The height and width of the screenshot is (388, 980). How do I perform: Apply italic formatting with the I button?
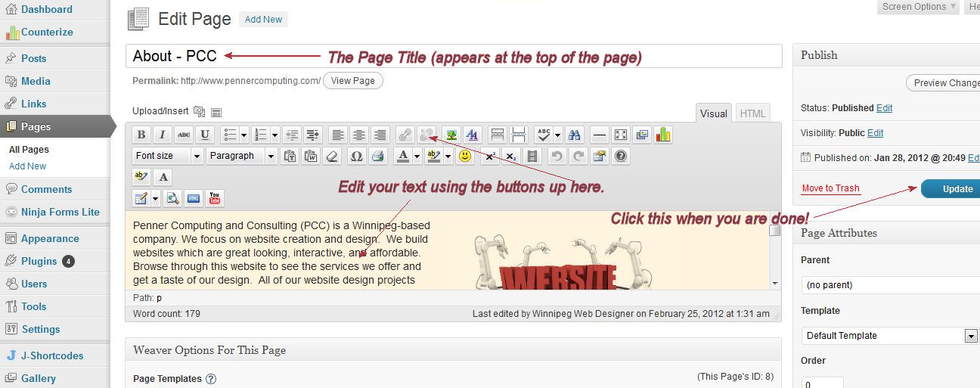(x=162, y=135)
